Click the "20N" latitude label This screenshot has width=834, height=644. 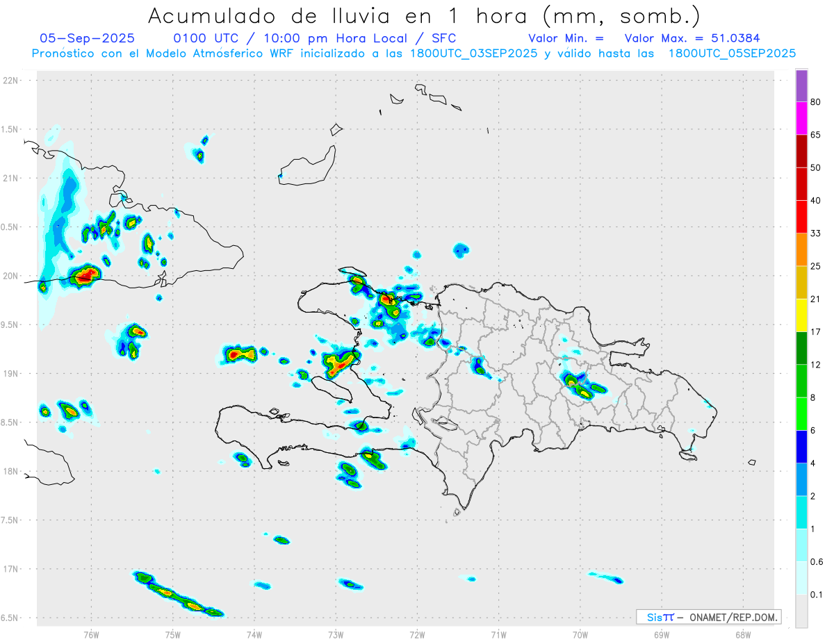pos(11,276)
